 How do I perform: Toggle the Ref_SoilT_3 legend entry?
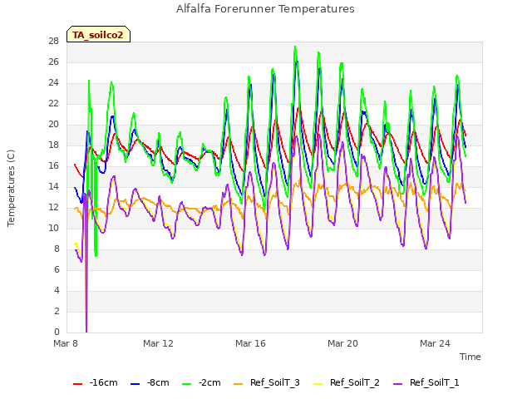pyautogui.click(x=267, y=383)
